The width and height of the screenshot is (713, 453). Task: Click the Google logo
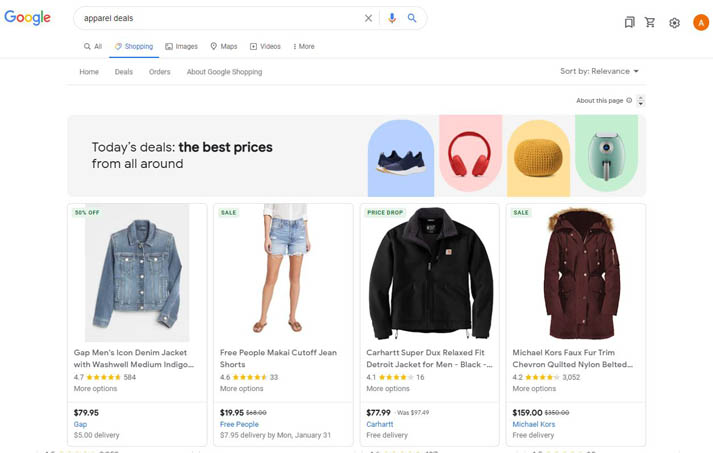pos(27,18)
